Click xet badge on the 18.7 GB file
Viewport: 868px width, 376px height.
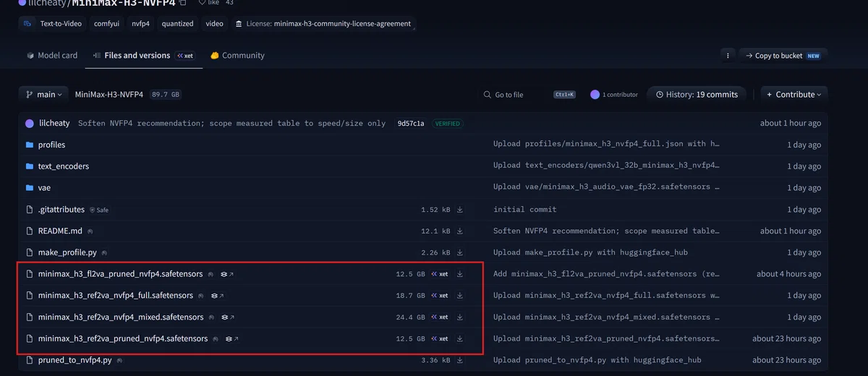click(440, 296)
